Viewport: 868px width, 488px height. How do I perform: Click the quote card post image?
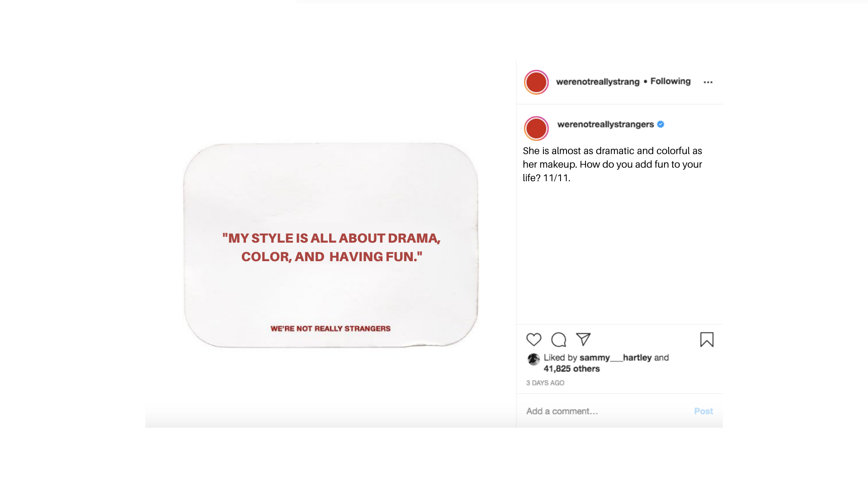[330, 245]
